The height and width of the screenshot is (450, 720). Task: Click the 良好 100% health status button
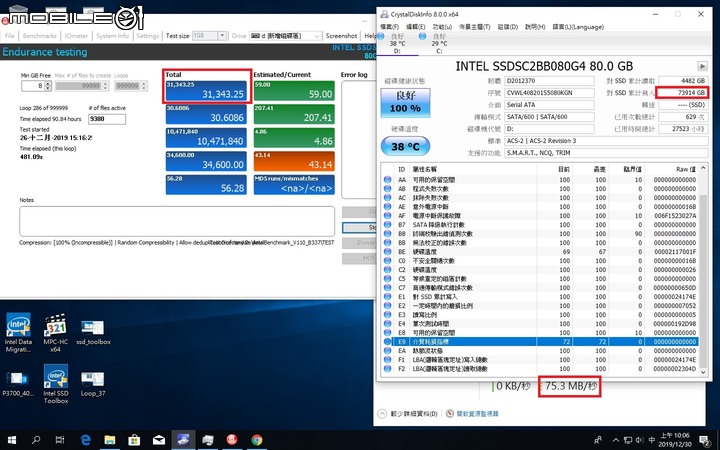tap(405, 102)
